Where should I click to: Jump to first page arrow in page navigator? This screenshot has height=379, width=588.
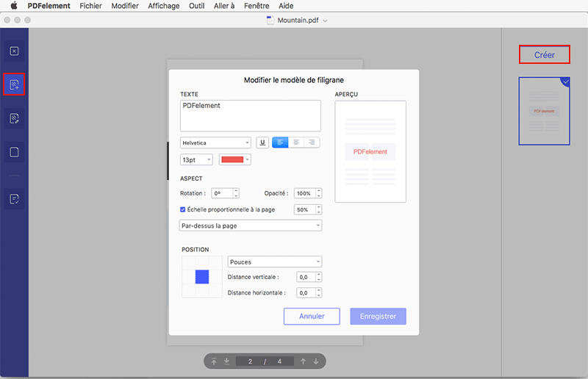pos(214,361)
